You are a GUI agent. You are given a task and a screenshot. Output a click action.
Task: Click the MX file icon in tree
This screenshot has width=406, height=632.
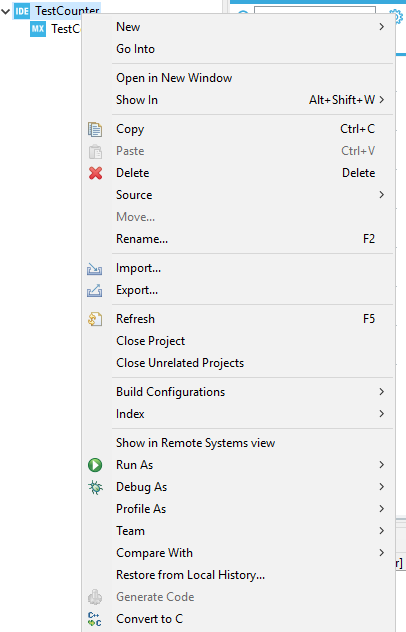[38, 29]
